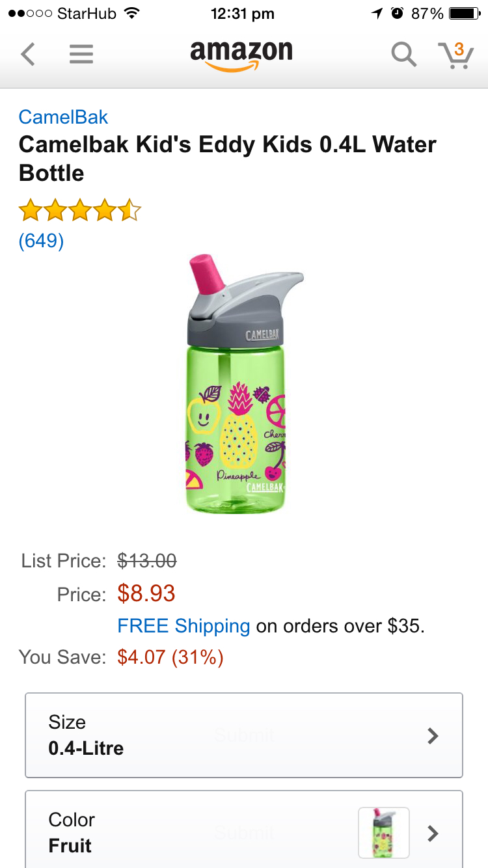This screenshot has width=488, height=868.
Task: Open the search magnifier icon
Action: (403, 54)
